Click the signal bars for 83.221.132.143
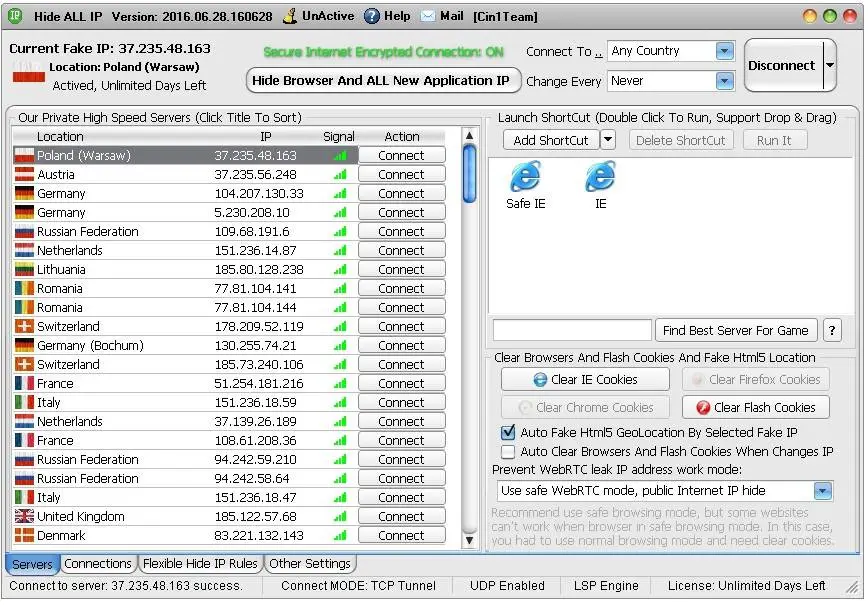The width and height of the screenshot is (868, 605). tap(340, 535)
